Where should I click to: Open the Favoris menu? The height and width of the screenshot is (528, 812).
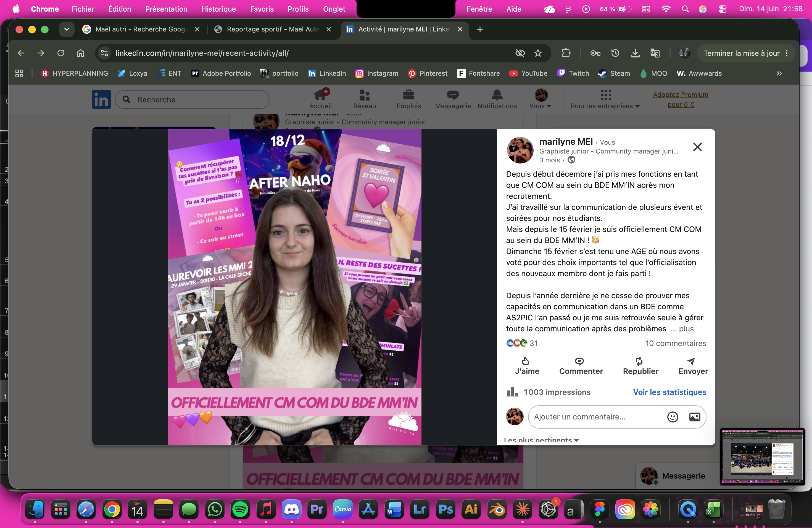click(262, 9)
